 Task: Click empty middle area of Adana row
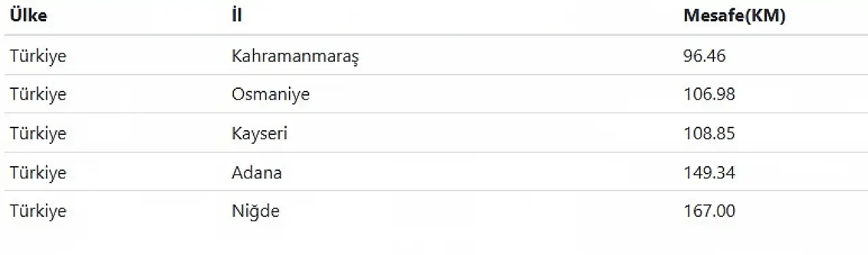(x=475, y=172)
